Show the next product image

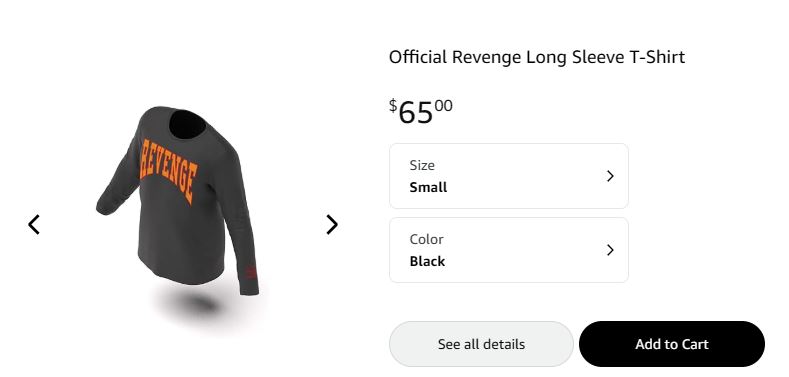coord(332,224)
